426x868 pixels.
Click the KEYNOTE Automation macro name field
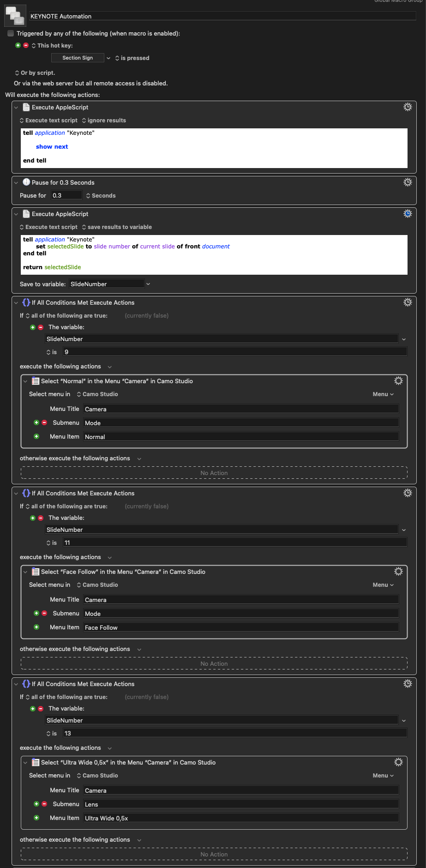(222, 16)
